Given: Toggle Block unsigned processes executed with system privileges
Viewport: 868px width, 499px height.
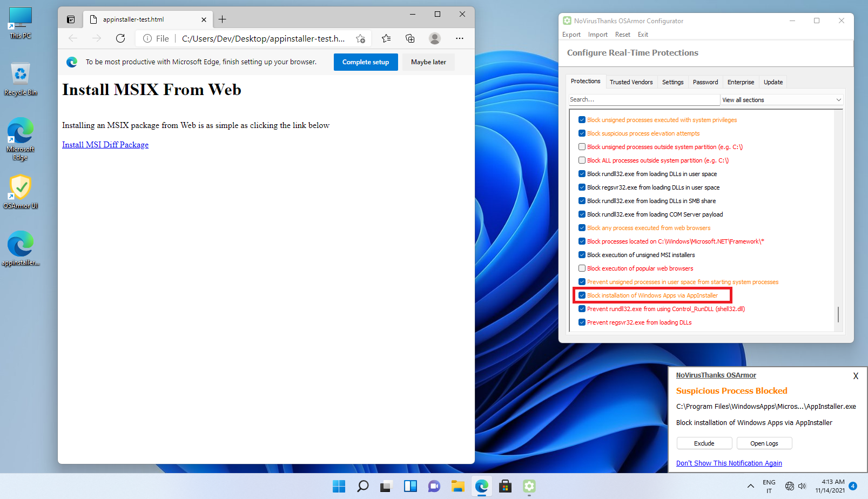Looking at the screenshot, I should (582, 120).
